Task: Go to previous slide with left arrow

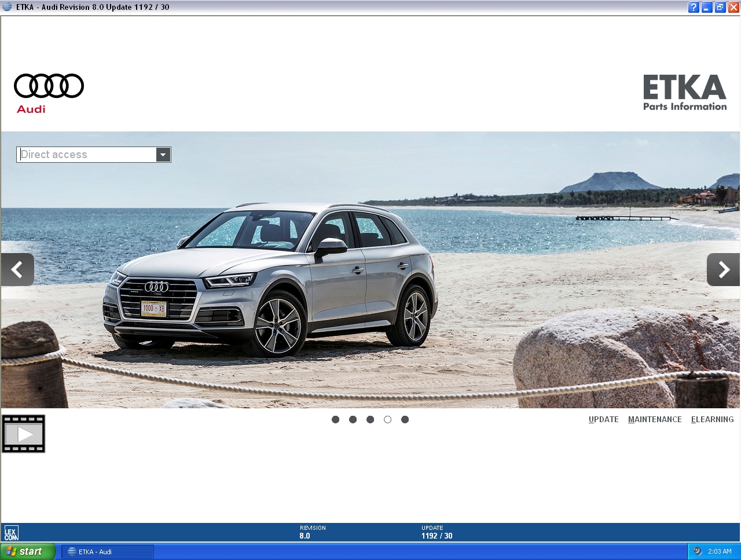Action: point(17,269)
